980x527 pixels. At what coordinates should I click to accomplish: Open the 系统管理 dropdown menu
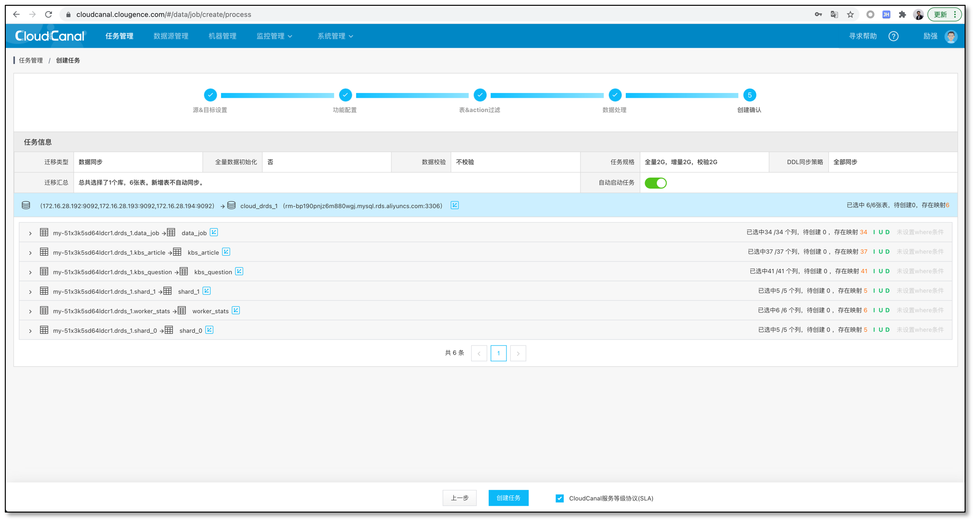pyautogui.click(x=335, y=36)
